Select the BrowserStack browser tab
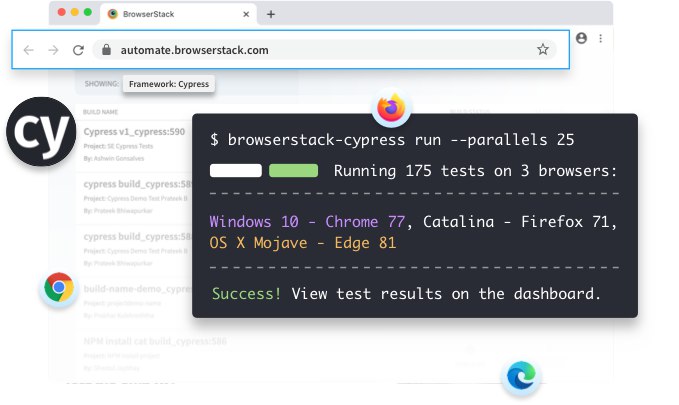This screenshot has width=679, height=405. [x=178, y=14]
